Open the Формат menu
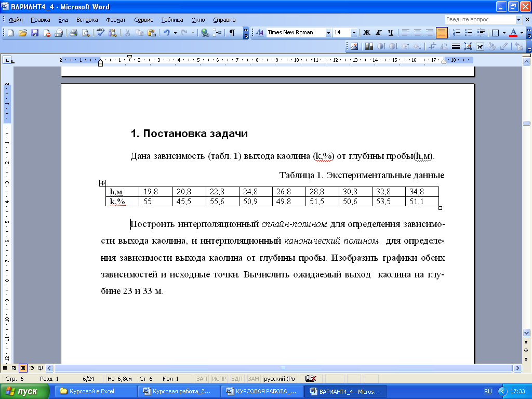 [x=116, y=20]
